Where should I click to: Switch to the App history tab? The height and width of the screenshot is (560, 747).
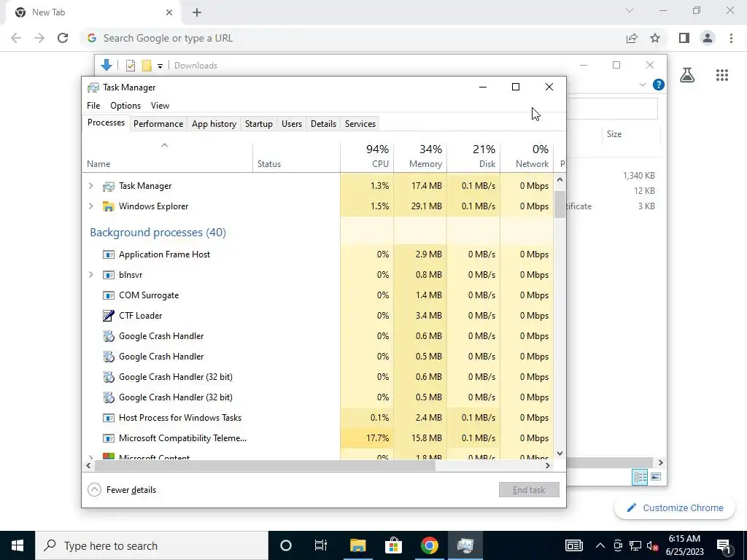(x=214, y=124)
